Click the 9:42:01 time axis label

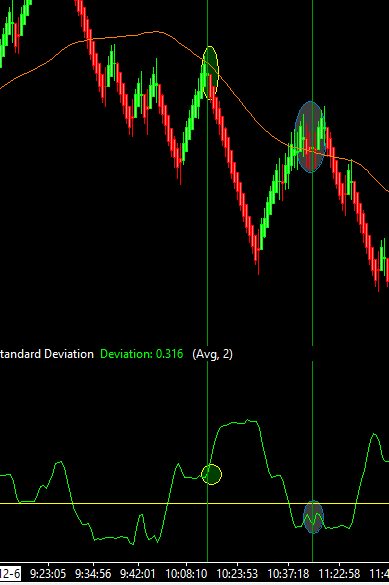coord(138,573)
